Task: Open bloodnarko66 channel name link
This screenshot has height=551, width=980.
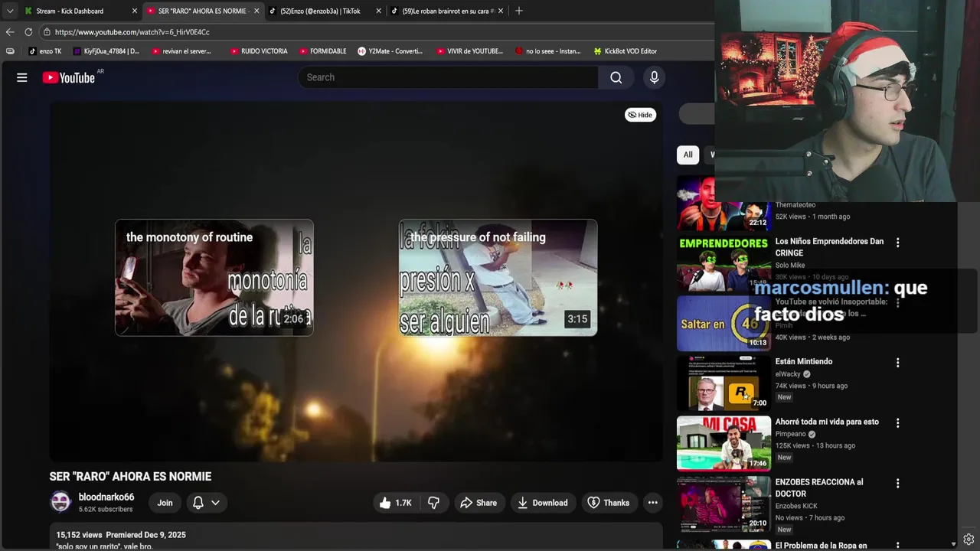Action: [106, 497]
